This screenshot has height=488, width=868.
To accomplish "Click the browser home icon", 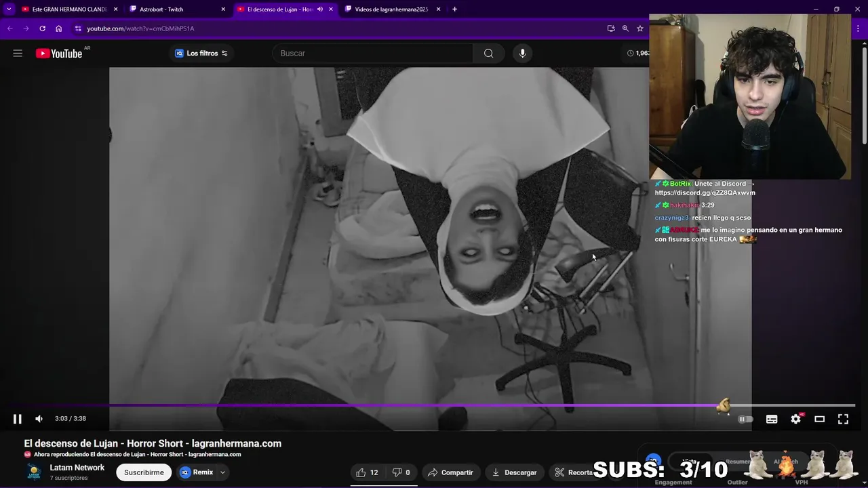I will coord(58,28).
